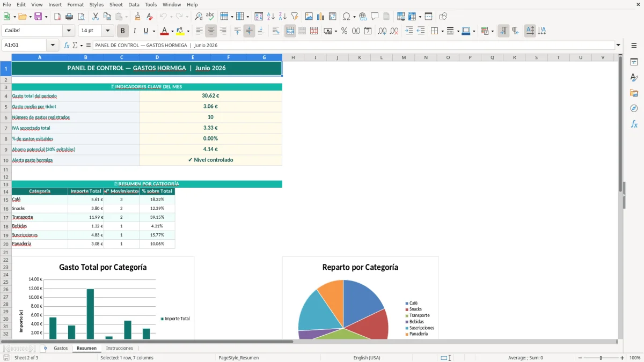Toggle Center Vertically alignment
644x362 pixels.
(x=249, y=31)
